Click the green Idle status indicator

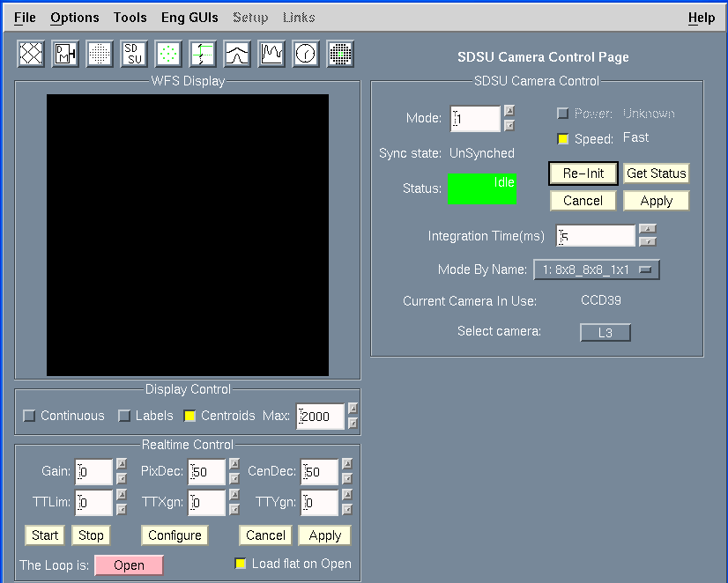pos(481,188)
